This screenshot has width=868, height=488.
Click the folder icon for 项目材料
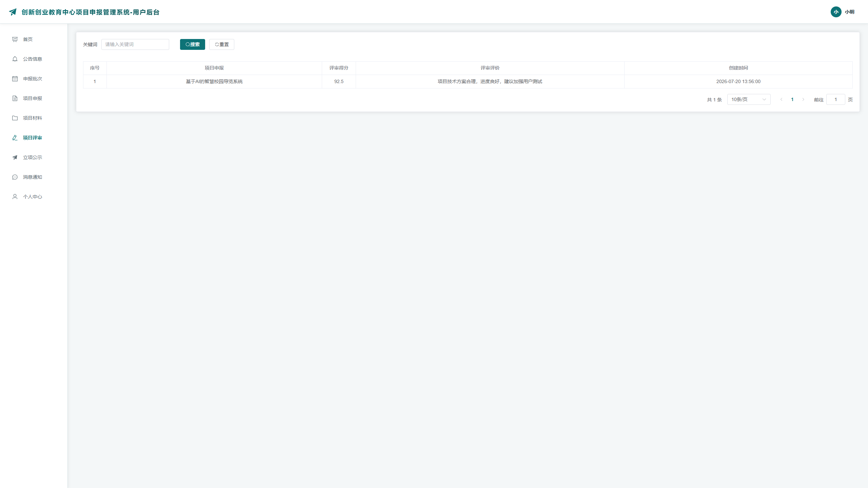[15, 118]
